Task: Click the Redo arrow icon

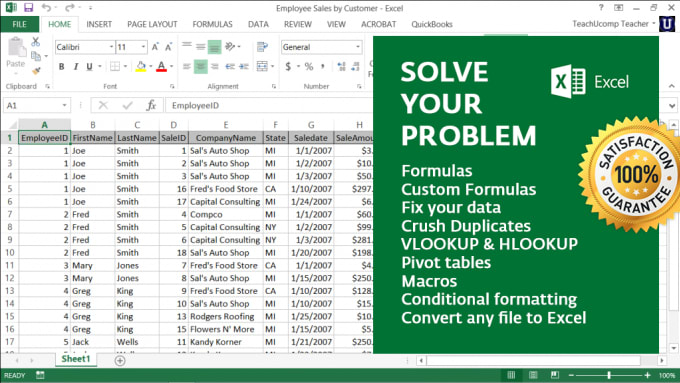Action: click(69, 7)
